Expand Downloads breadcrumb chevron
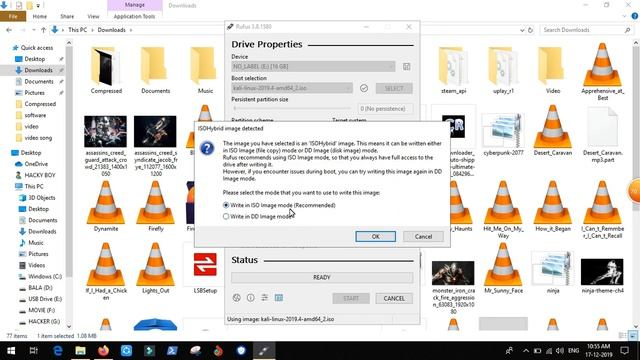The height and width of the screenshot is (360, 640). 131,30
